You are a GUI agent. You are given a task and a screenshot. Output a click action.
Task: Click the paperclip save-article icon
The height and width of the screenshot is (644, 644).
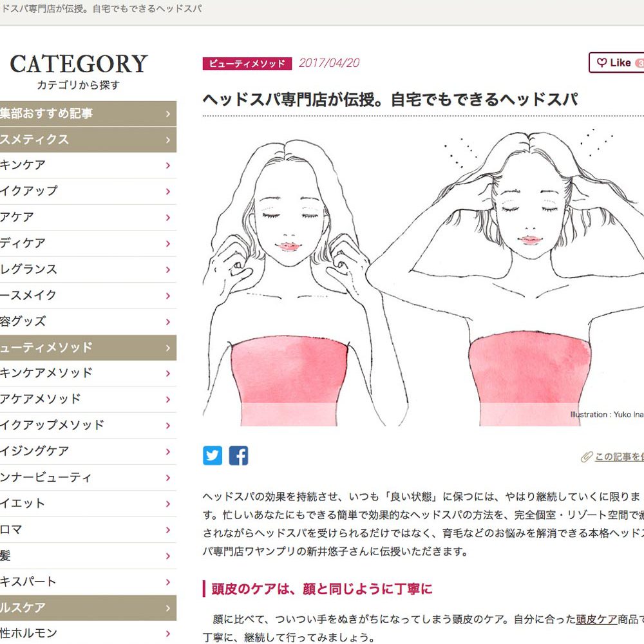click(x=587, y=457)
